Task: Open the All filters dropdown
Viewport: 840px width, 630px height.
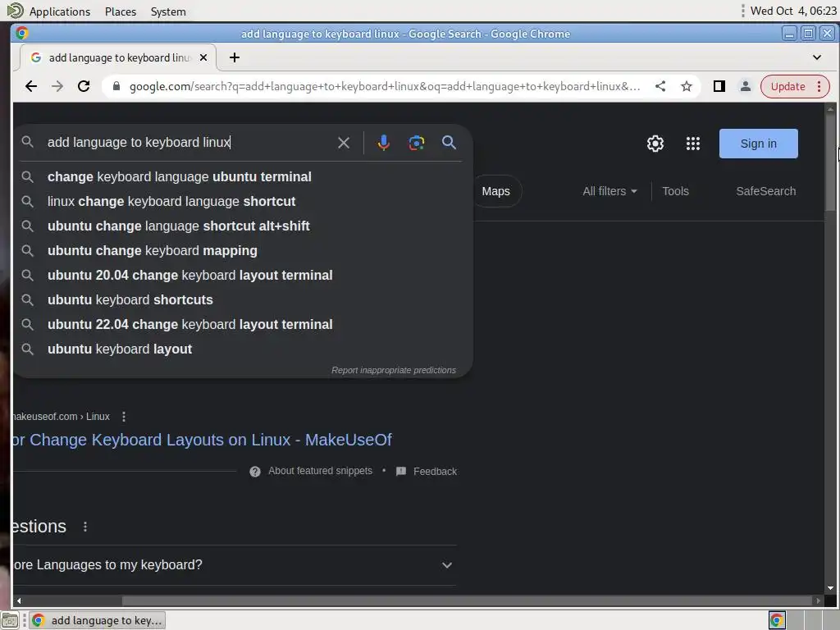Action: 609,191
